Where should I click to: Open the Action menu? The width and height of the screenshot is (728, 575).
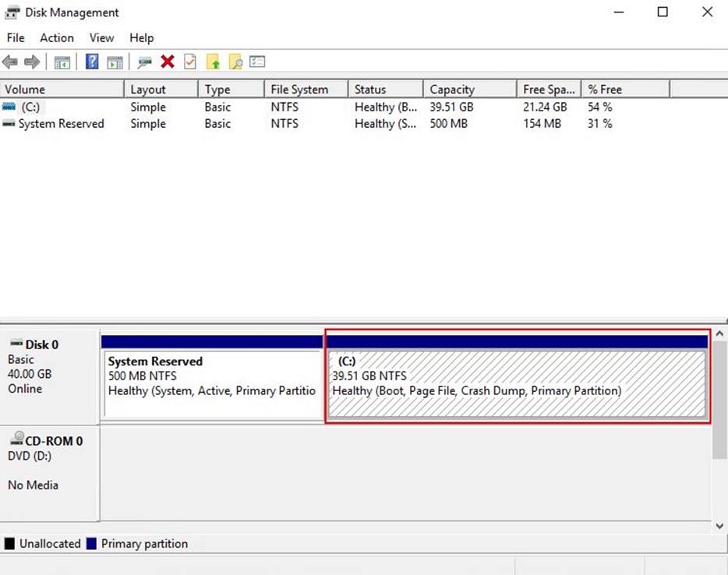(x=57, y=37)
